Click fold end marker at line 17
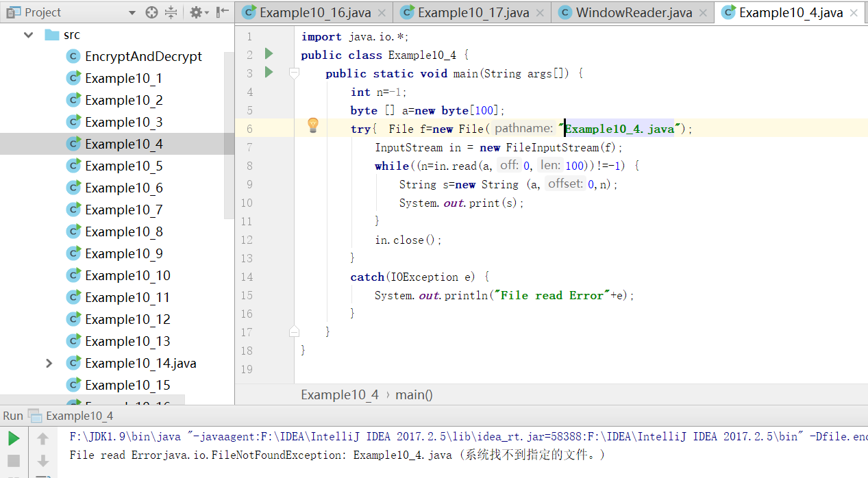 coord(295,331)
